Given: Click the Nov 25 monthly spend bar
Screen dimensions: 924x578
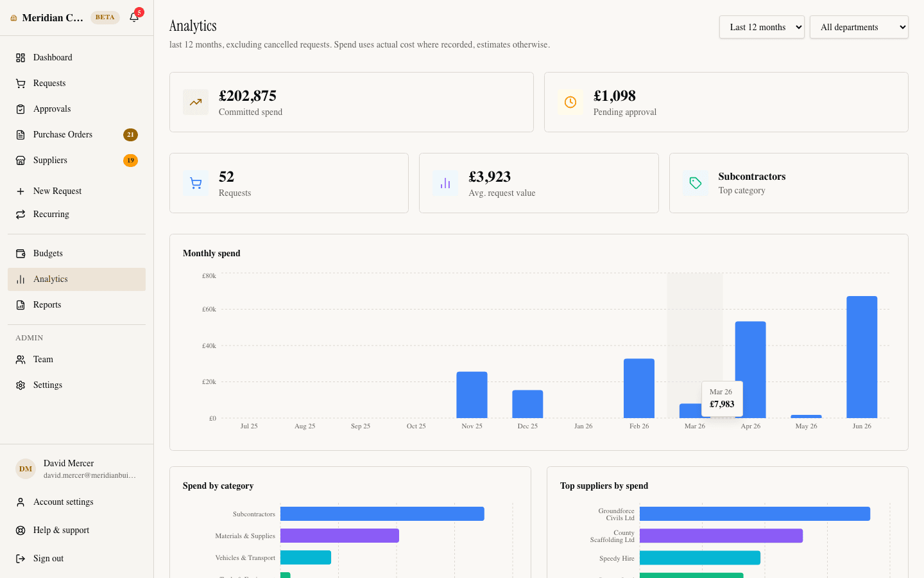Looking at the screenshot, I should (x=472, y=395).
